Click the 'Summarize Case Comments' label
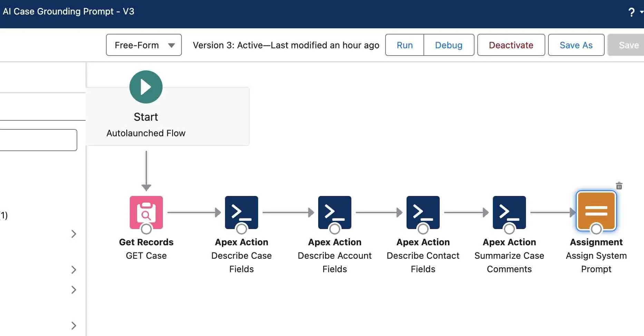This screenshot has height=336, width=644. point(509,262)
